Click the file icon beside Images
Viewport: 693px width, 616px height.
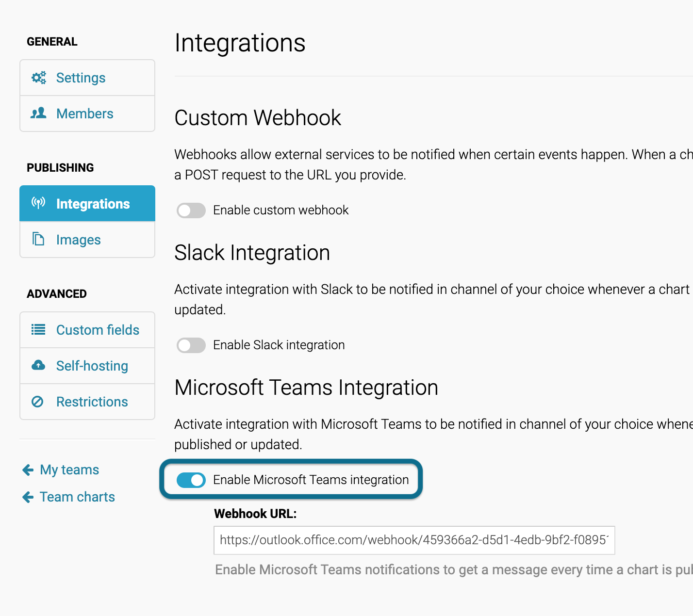coord(38,239)
